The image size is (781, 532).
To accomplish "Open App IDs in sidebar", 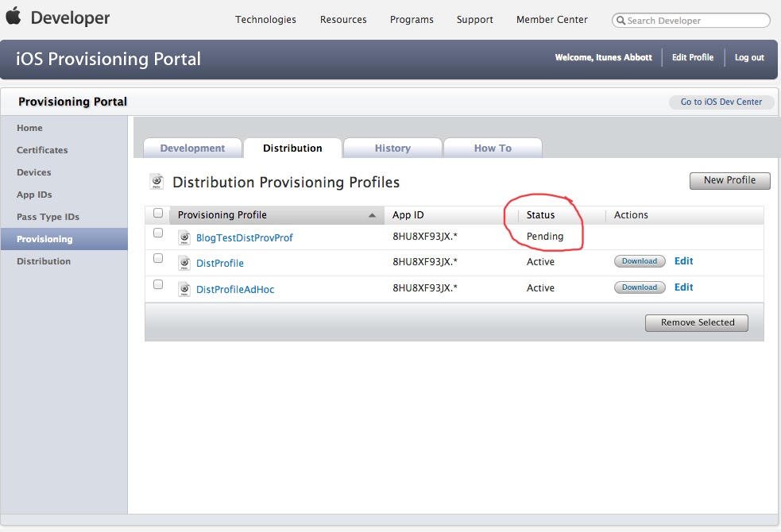I will (34, 195).
